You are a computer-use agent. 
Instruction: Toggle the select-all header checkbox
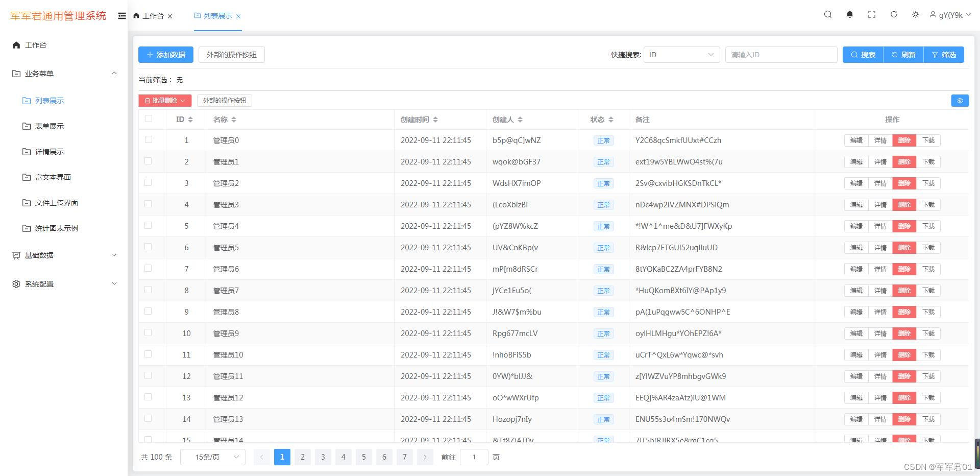click(149, 118)
